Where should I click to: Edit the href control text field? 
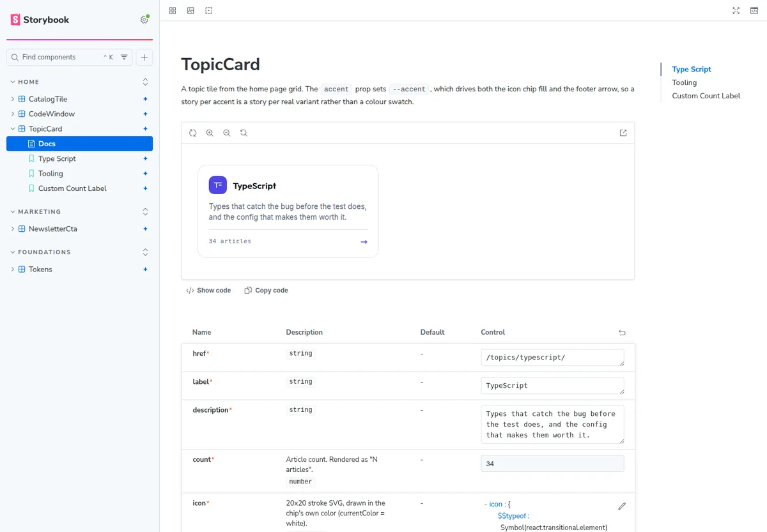[552, 358]
